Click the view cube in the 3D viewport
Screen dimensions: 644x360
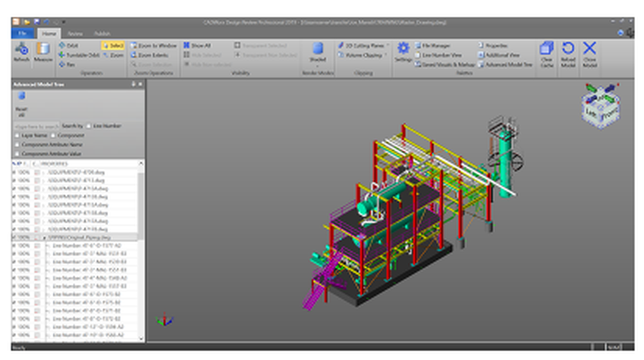(600, 106)
